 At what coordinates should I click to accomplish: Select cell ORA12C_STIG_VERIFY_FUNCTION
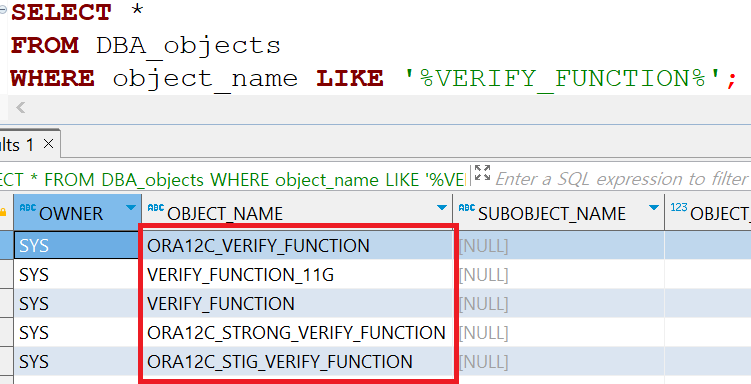click(x=297, y=361)
